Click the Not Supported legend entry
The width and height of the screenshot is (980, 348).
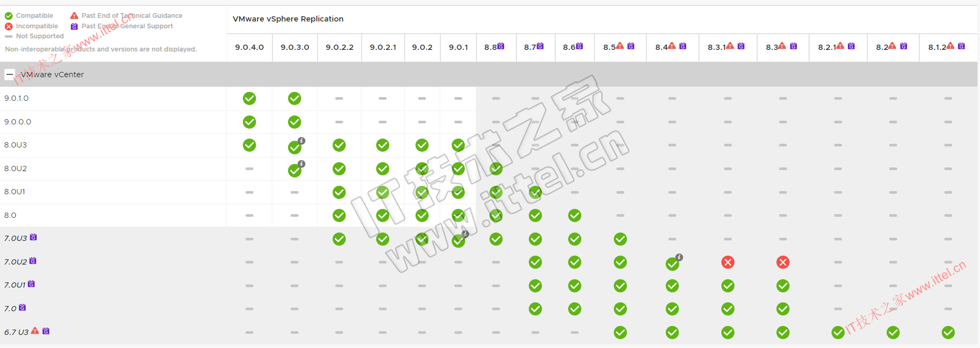pos(39,36)
